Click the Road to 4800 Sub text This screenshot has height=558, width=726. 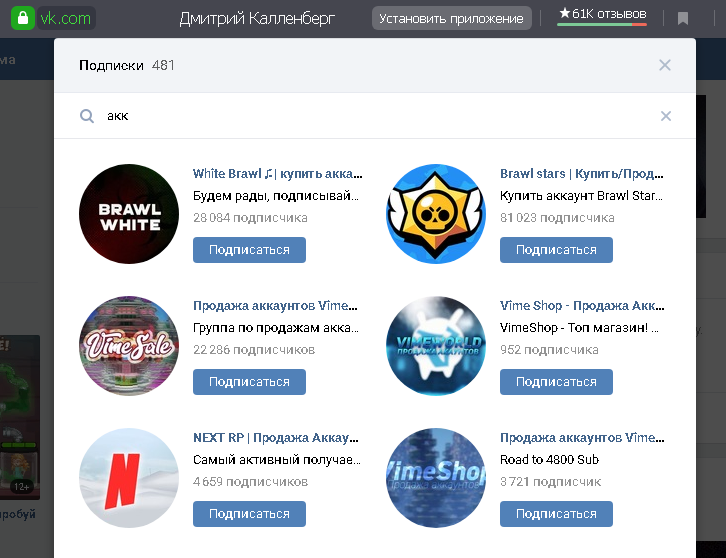[x=549, y=460]
